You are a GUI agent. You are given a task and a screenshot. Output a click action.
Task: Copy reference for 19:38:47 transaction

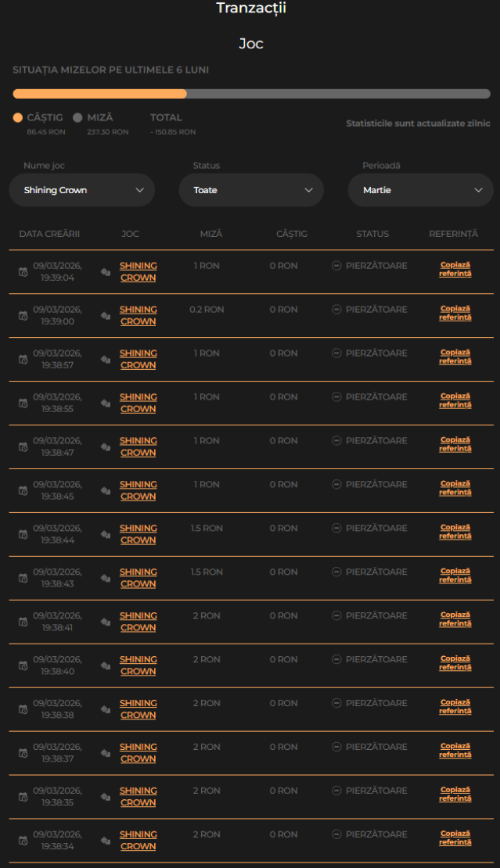click(x=455, y=444)
